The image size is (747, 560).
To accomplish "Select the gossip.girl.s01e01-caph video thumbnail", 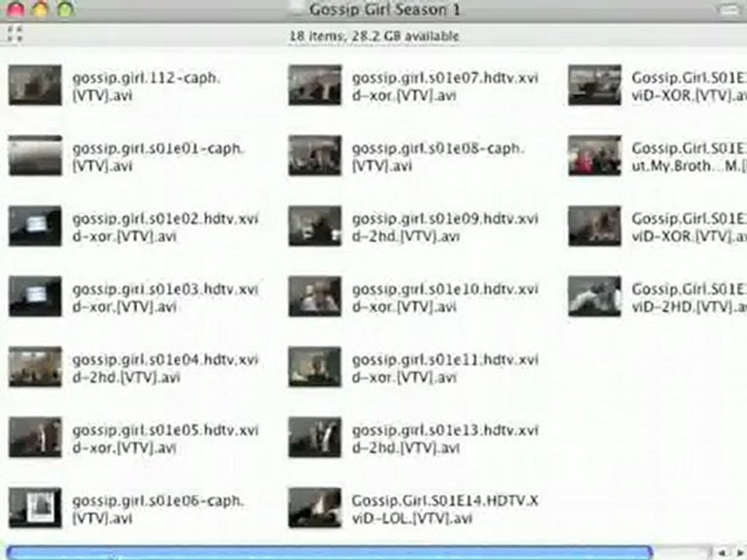I will pyautogui.click(x=35, y=156).
